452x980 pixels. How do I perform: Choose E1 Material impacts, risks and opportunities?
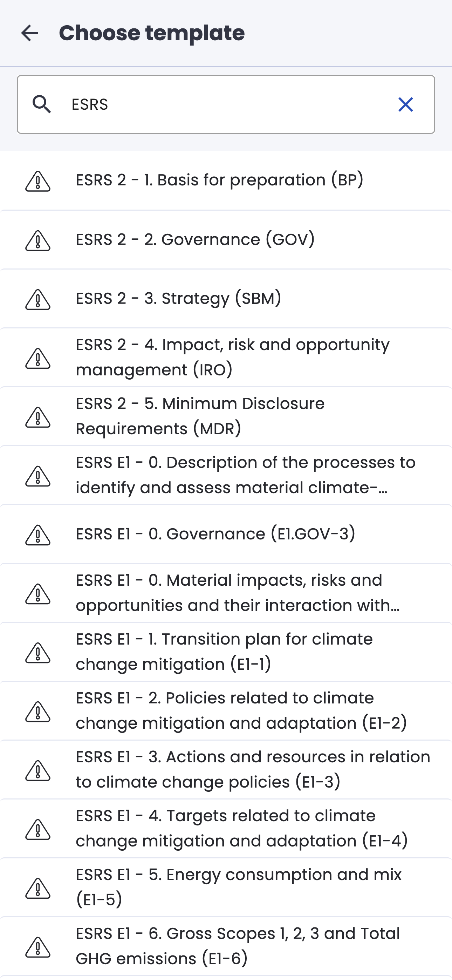[x=238, y=593]
